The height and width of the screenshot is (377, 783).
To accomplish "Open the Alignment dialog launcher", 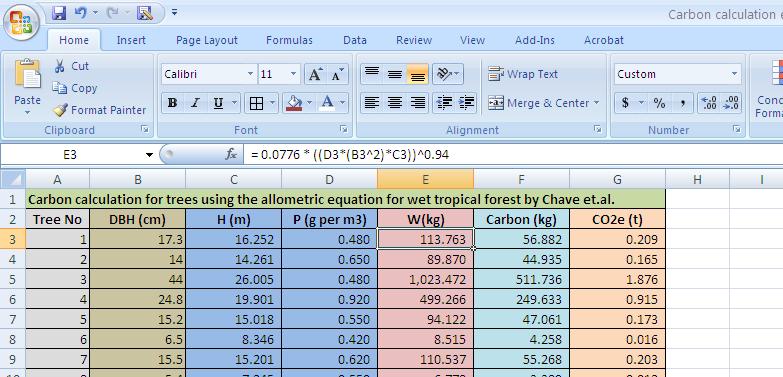I will click(x=598, y=129).
